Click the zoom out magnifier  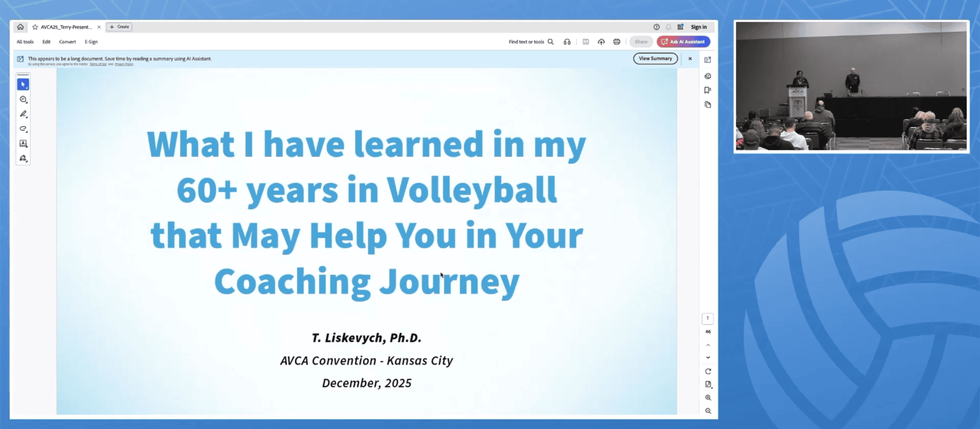pyautogui.click(x=708, y=411)
